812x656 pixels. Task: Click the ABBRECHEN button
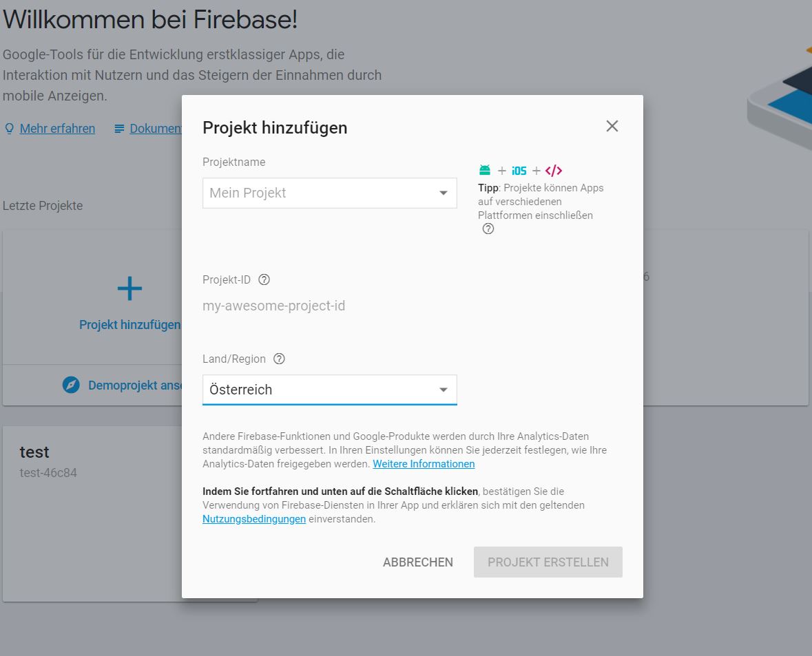[x=418, y=562]
